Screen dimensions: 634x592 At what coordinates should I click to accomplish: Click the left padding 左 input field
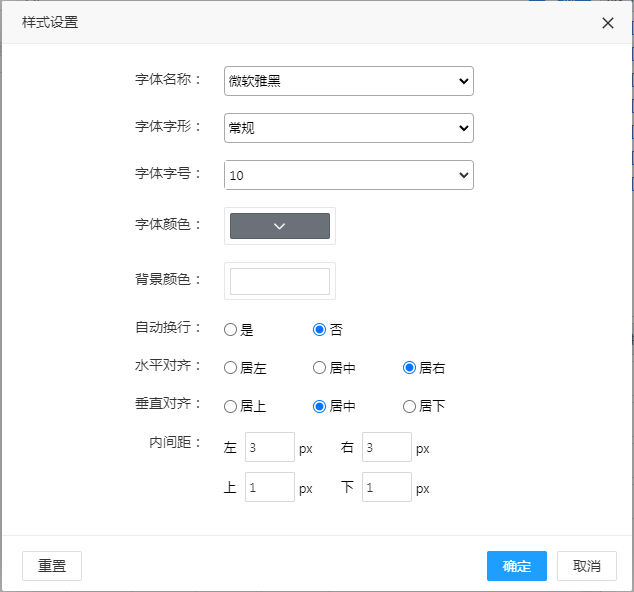[x=269, y=448]
